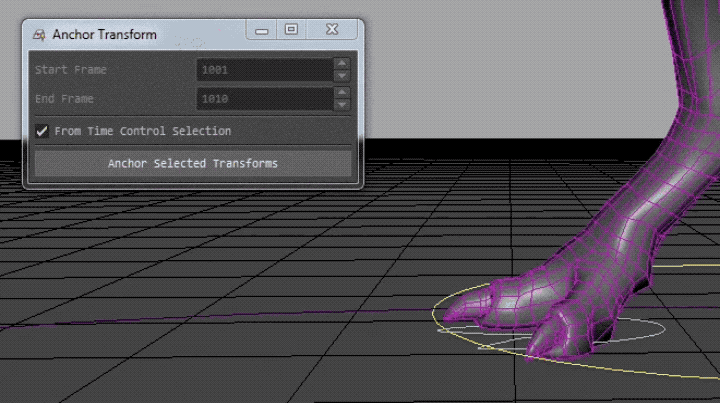Click the Start Frame value field
This screenshot has height=403, width=720.
(264, 70)
